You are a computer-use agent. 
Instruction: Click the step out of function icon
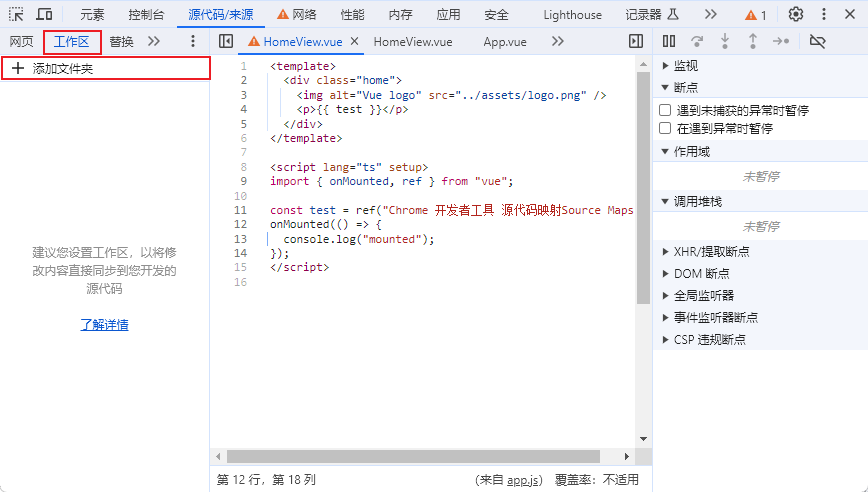tap(753, 41)
